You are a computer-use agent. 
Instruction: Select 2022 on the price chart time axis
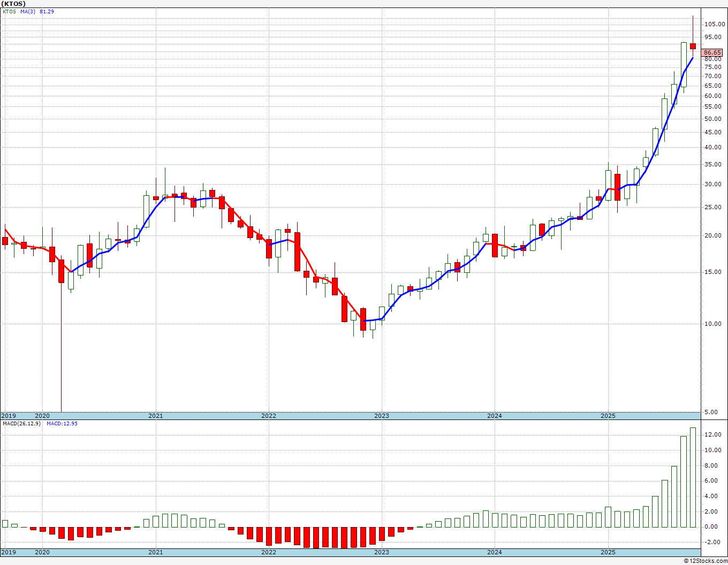click(269, 416)
